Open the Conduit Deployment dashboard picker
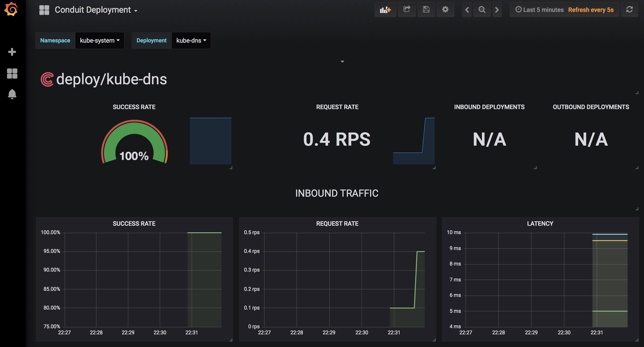The width and height of the screenshot is (644, 347). (x=96, y=10)
